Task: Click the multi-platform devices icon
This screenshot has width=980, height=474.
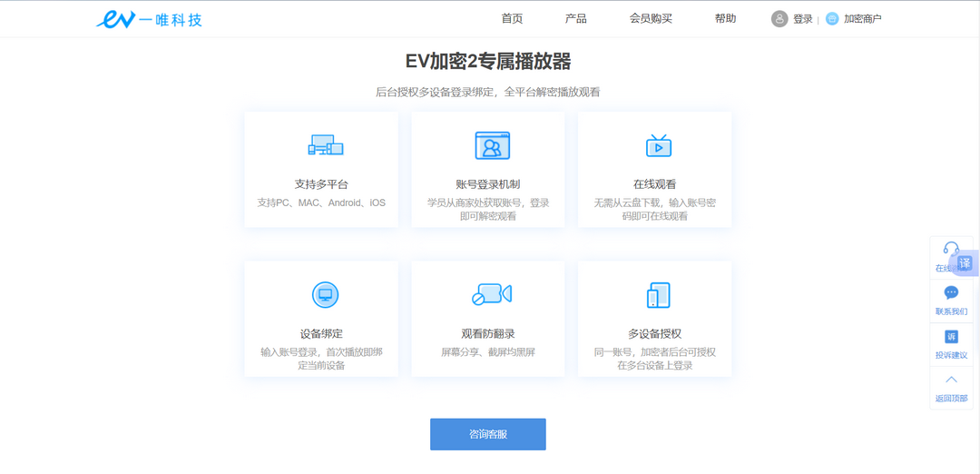Action: click(325, 145)
